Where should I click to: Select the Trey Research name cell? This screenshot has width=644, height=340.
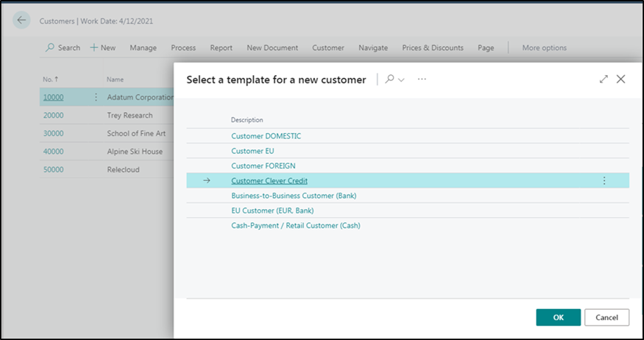tap(130, 116)
